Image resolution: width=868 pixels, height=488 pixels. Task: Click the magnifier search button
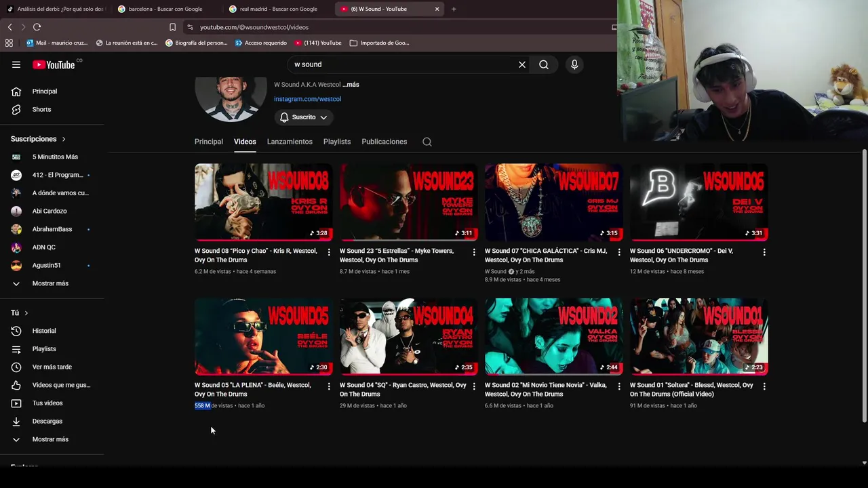coord(544,64)
